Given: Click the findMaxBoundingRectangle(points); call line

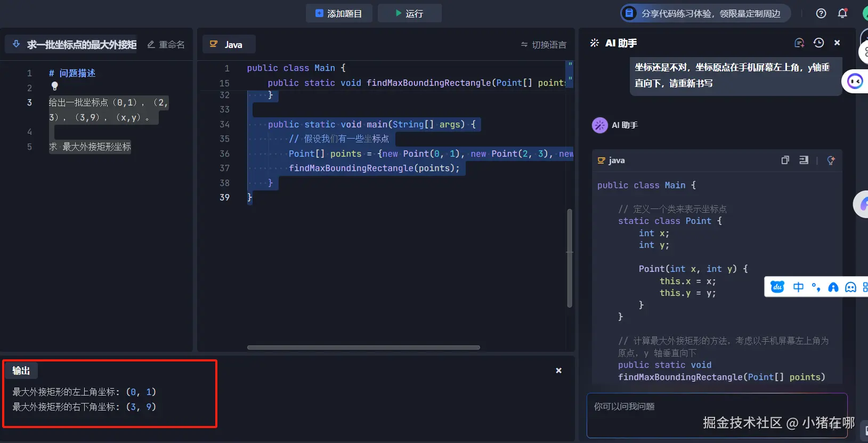Looking at the screenshot, I should point(374,168).
